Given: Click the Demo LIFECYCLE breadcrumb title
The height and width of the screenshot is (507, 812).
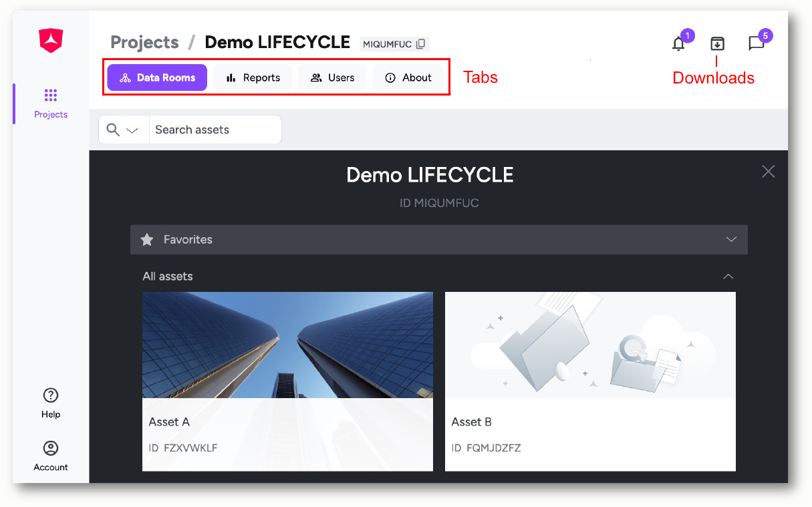Looking at the screenshot, I should 277,42.
